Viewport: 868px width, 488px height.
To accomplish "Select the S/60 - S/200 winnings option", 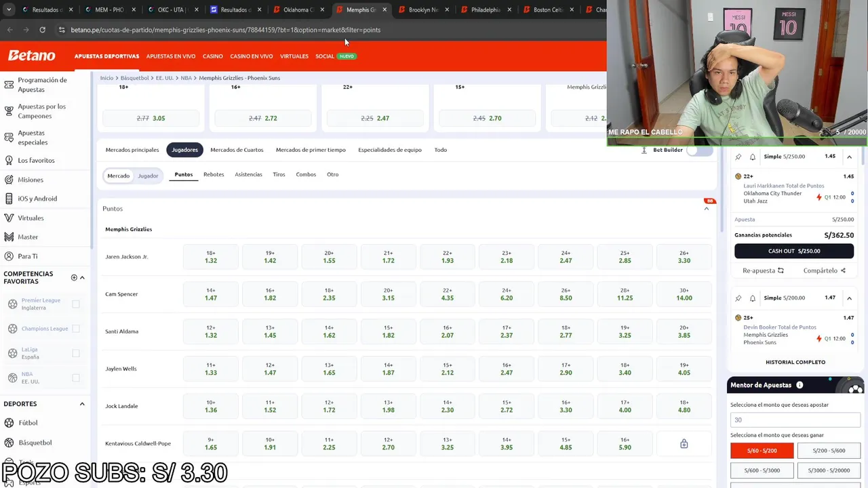I will 762,451.
